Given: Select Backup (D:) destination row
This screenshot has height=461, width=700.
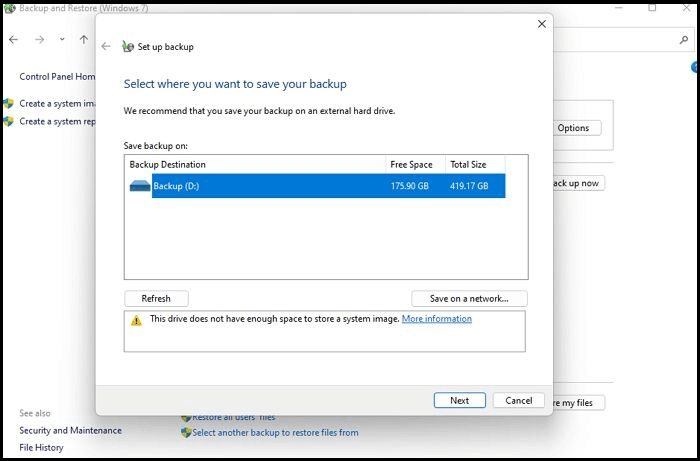Looking at the screenshot, I should [x=317, y=186].
